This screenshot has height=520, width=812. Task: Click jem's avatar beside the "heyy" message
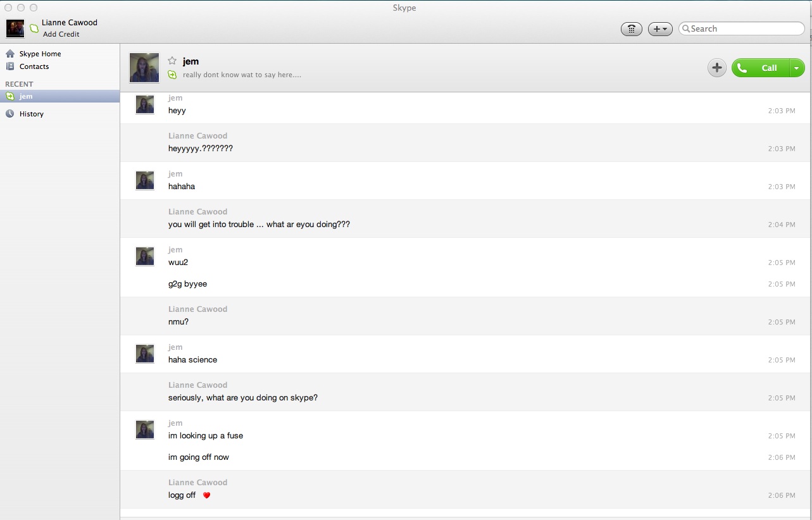pos(145,104)
